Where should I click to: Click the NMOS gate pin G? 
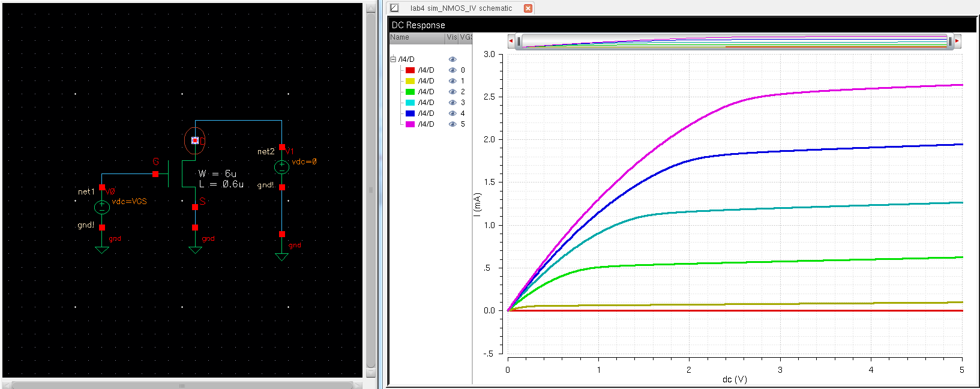point(155,174)
